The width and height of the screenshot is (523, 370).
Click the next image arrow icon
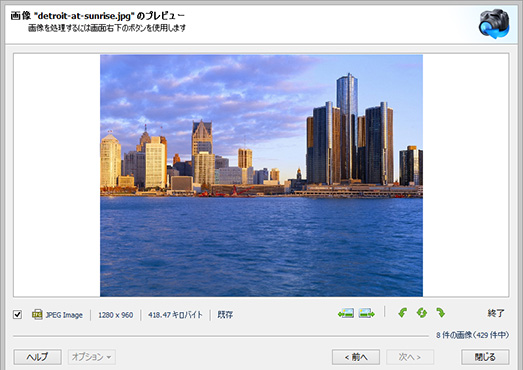pyautogui.click(x=366, y=313)
